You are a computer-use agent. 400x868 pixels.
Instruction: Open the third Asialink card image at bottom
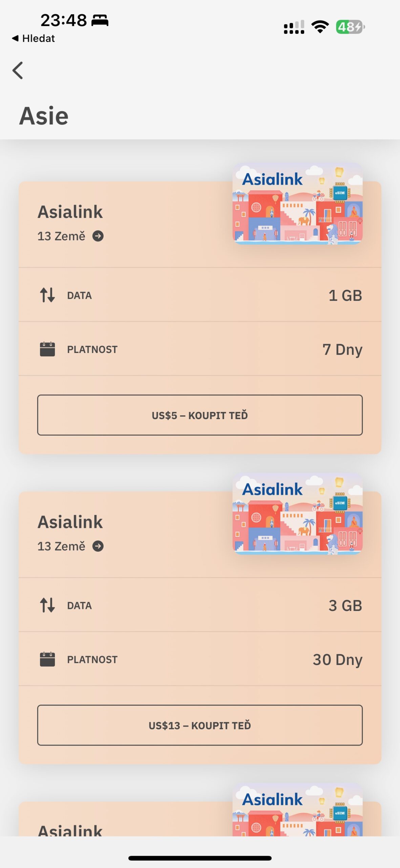(297, 810)
